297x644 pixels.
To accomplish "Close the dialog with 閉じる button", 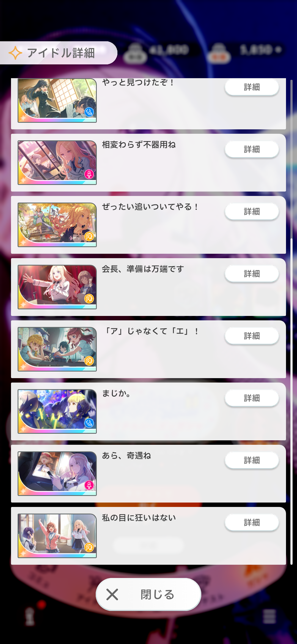I will 148,594.
